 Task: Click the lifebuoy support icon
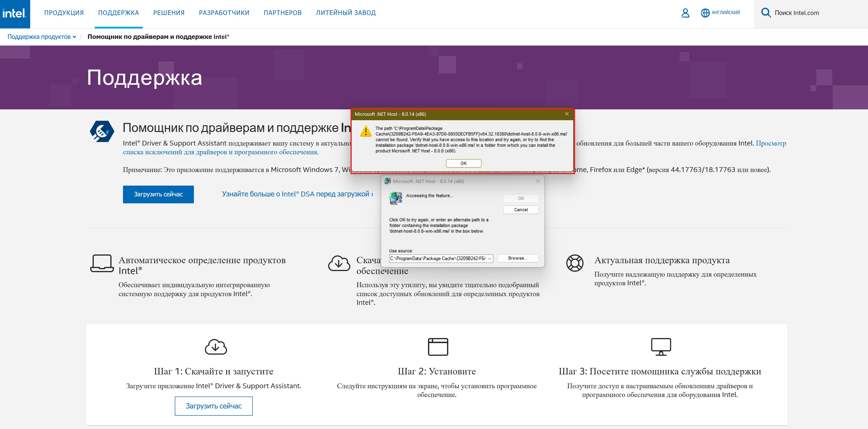575,263
